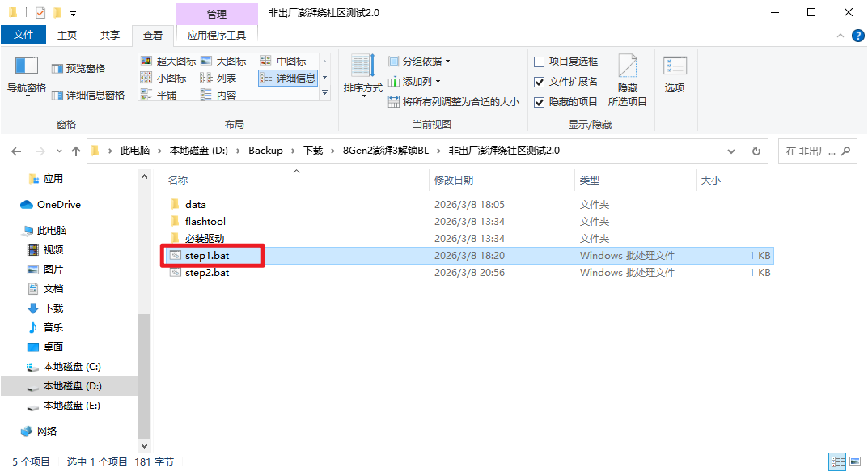Open Application Tools (应用程序工具) tab

coord(217,36)
